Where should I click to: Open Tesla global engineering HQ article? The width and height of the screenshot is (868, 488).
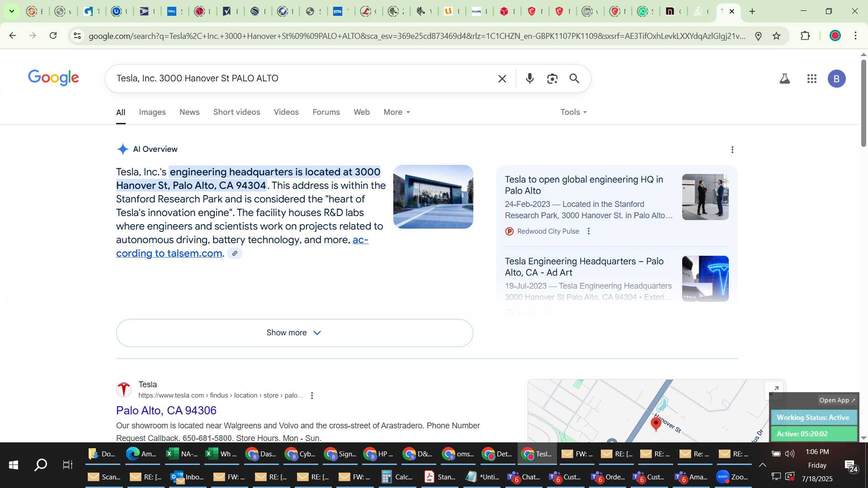(584, 185)
